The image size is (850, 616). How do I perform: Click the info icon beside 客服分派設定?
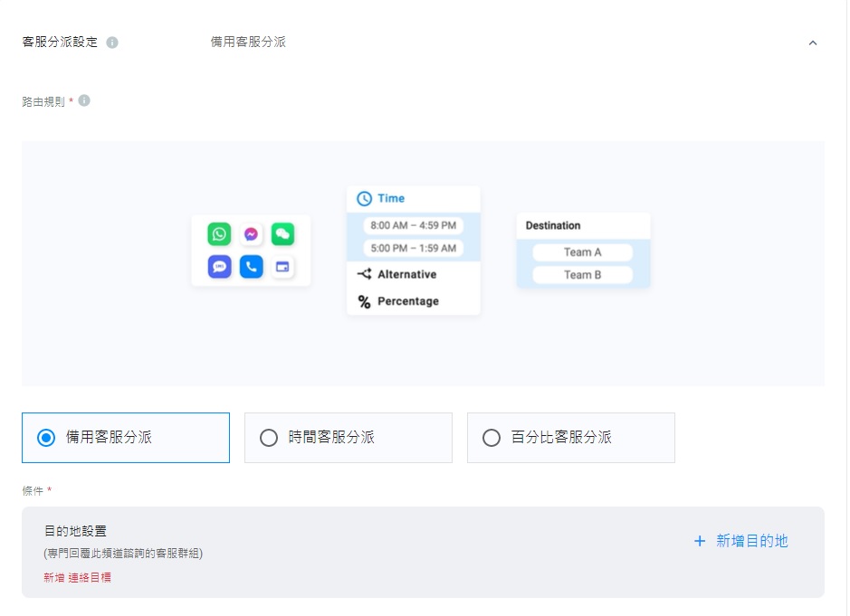(x=112, y=43)
